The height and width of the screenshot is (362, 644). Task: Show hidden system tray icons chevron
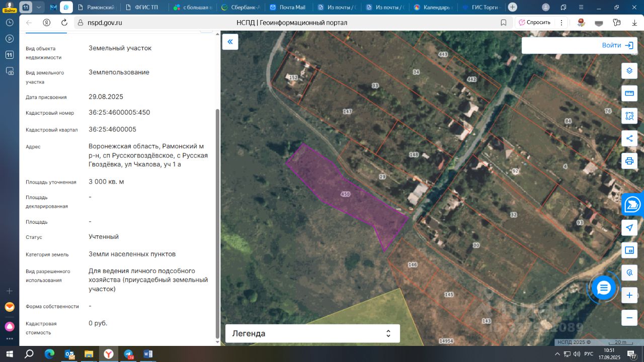click(557, 354)
